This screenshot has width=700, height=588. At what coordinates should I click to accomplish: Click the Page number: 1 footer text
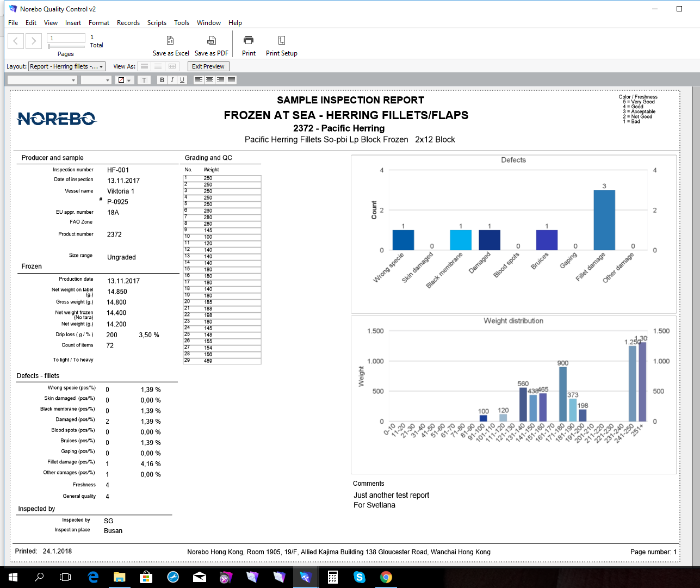point(654,552)
